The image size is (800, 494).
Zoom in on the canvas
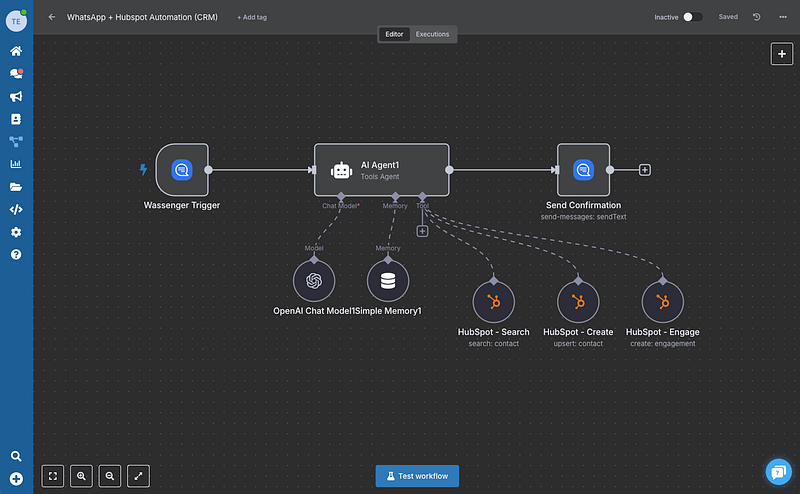click(81, 475)
